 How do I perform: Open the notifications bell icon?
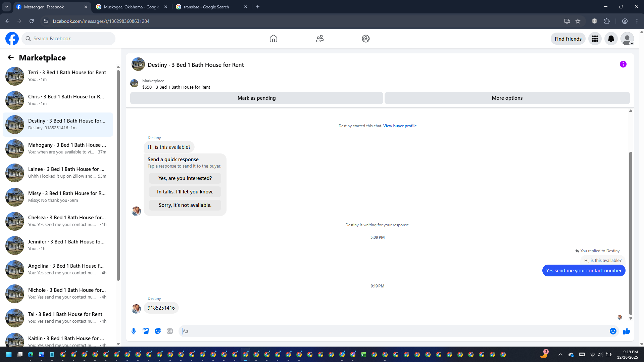point(611,39)
